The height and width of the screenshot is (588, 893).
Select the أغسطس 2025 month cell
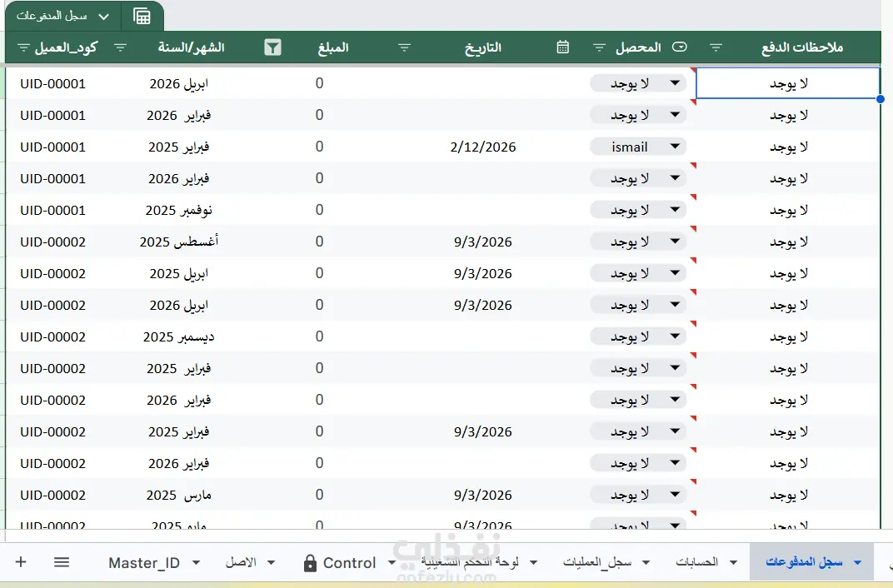click(179, 242)
